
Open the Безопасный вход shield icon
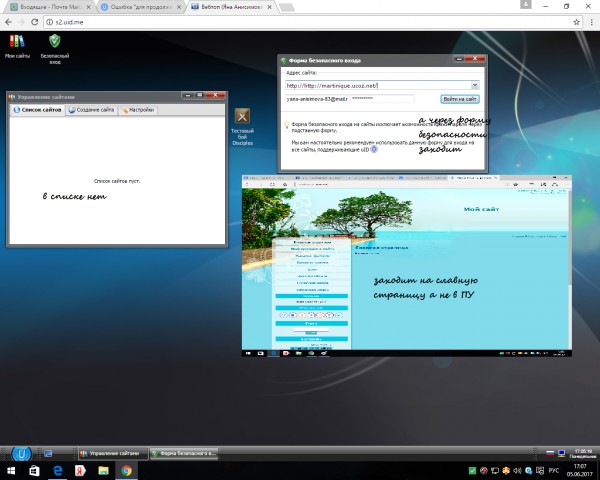pos(55,49)
